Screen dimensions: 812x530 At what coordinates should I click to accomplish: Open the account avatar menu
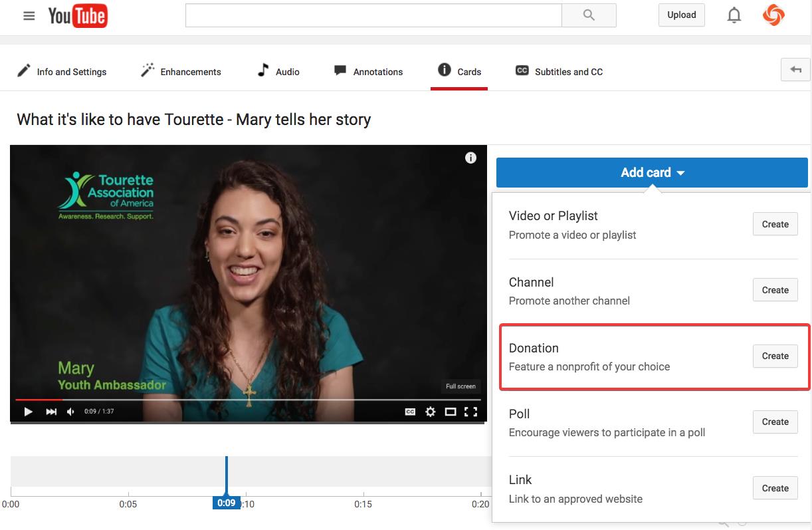tap(773, 15)
